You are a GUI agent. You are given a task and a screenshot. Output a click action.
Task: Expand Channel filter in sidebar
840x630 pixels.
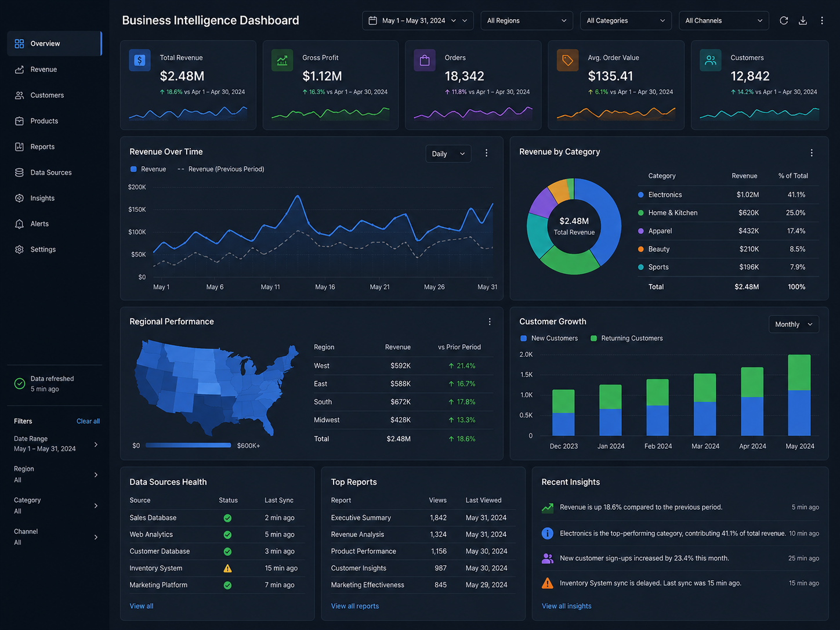(x=56, y=537)
